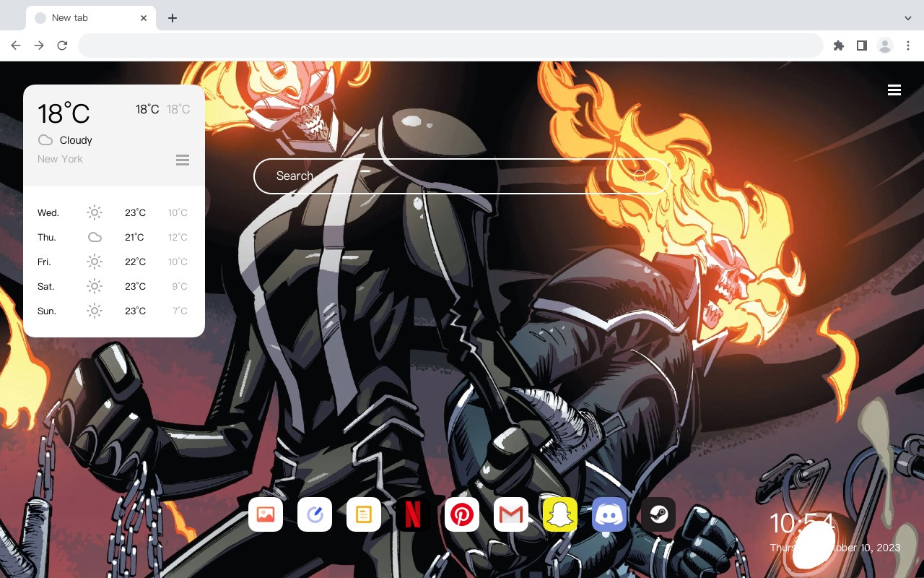Open the blue tasks checkmark shortcut
924x578 pixels.
pyautogui.click(x=315, y=514)
